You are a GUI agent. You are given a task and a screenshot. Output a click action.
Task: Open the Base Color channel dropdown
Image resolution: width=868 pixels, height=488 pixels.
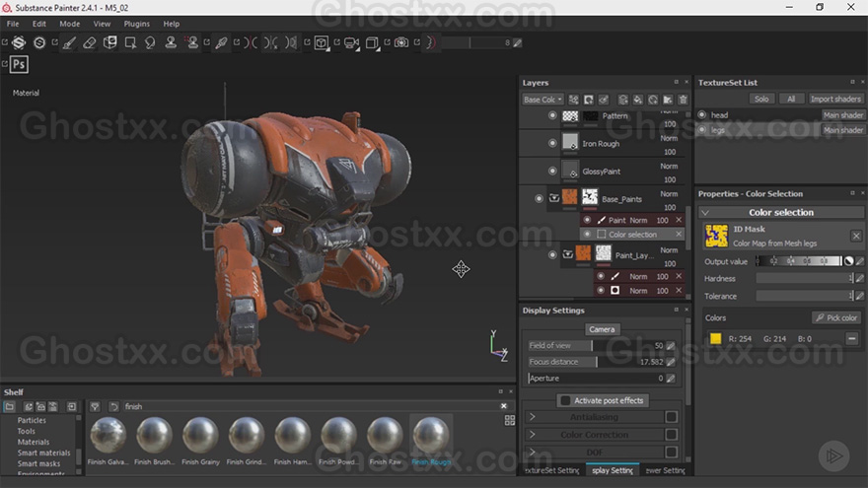coord(543,100)
